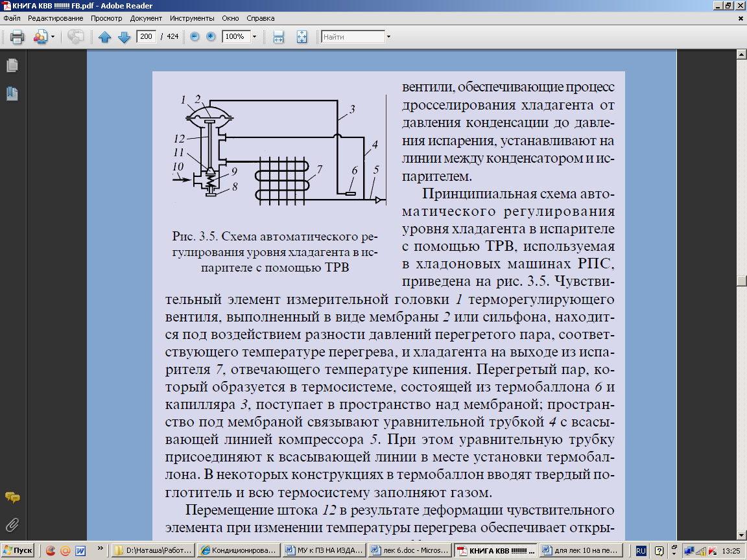Switch to D:\Наташа\Работ... folder taskbar button

pyautogui.click(x=154, y=550)
